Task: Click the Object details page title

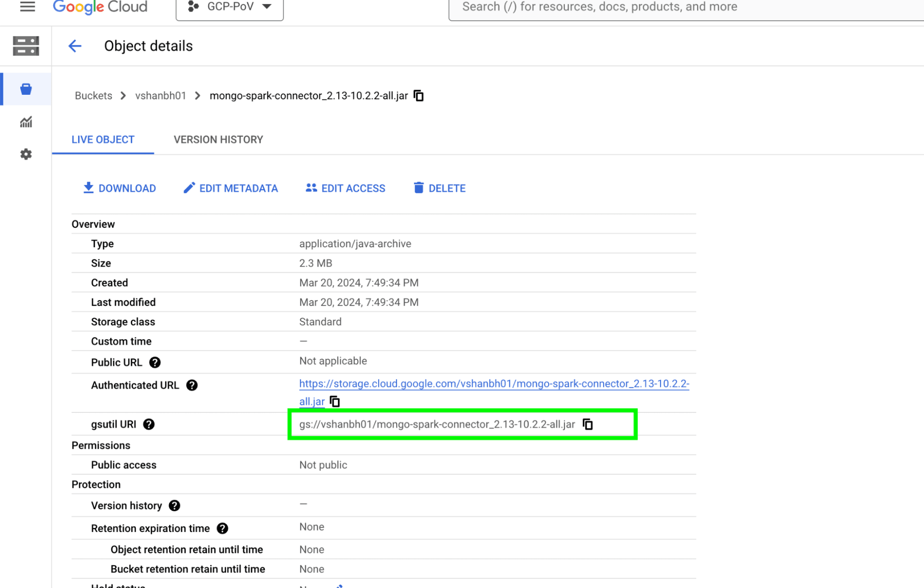Action: coord(148,46)
